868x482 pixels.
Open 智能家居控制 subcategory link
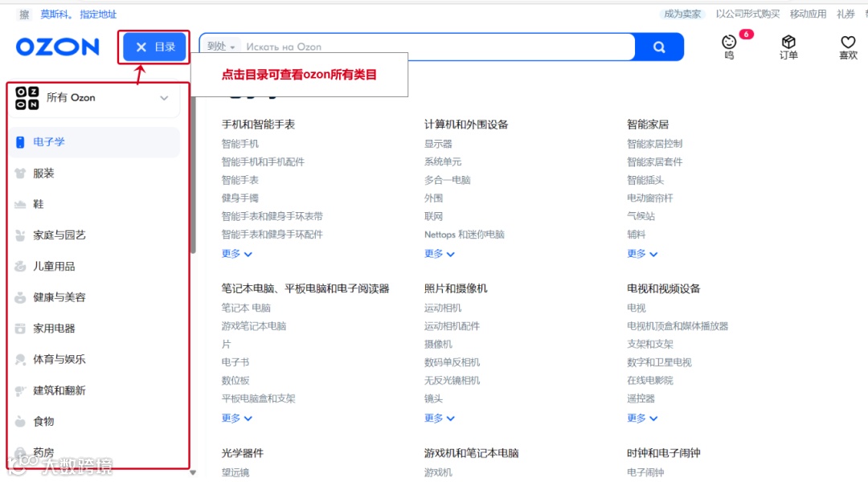654,144
